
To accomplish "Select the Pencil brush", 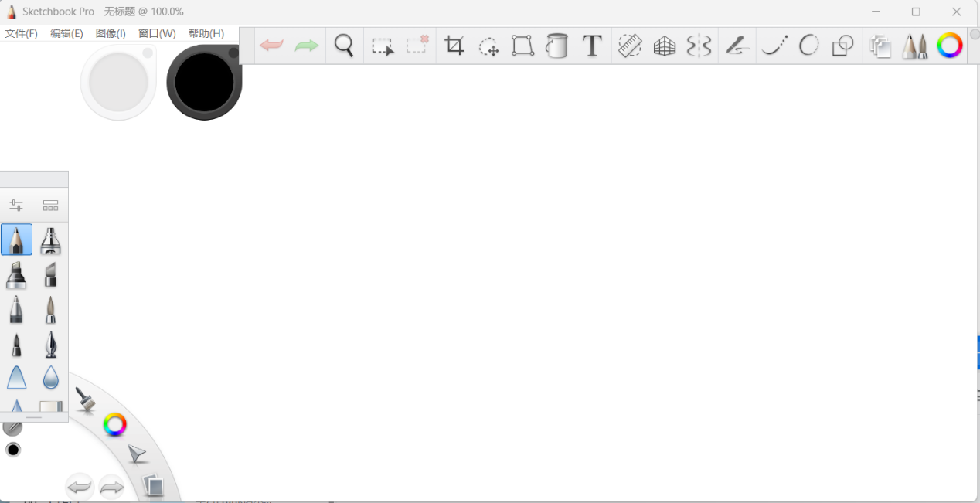I will pyautogui.click(x=16, y=240).
